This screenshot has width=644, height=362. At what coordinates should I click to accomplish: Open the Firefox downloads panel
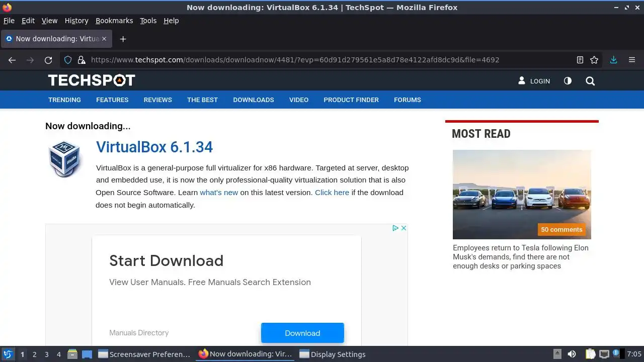(x=613, y=60)
